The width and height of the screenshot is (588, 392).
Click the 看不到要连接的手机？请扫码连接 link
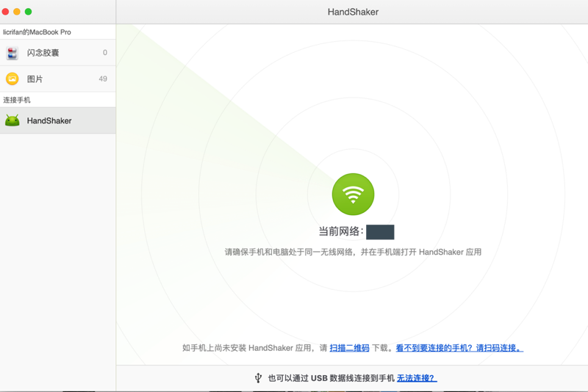[x=459, y=348]
